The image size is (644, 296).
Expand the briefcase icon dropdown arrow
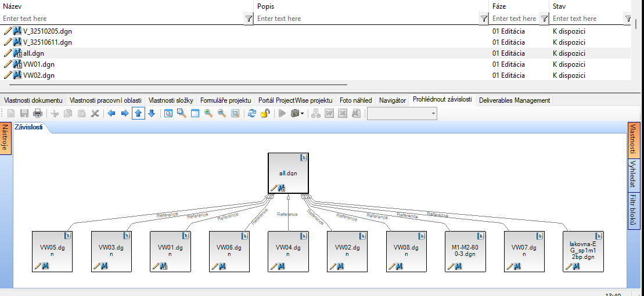(x=303, y=114)
